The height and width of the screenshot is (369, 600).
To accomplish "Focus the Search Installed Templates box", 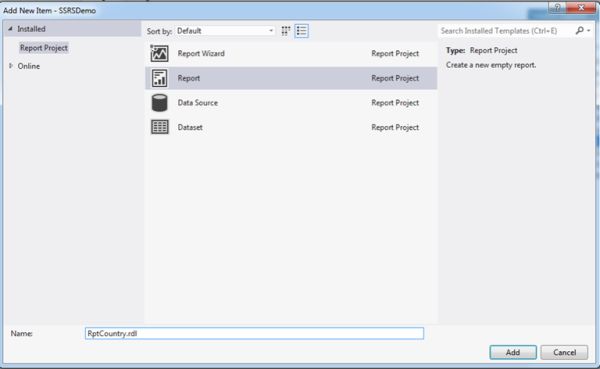I will coord(506,31).
